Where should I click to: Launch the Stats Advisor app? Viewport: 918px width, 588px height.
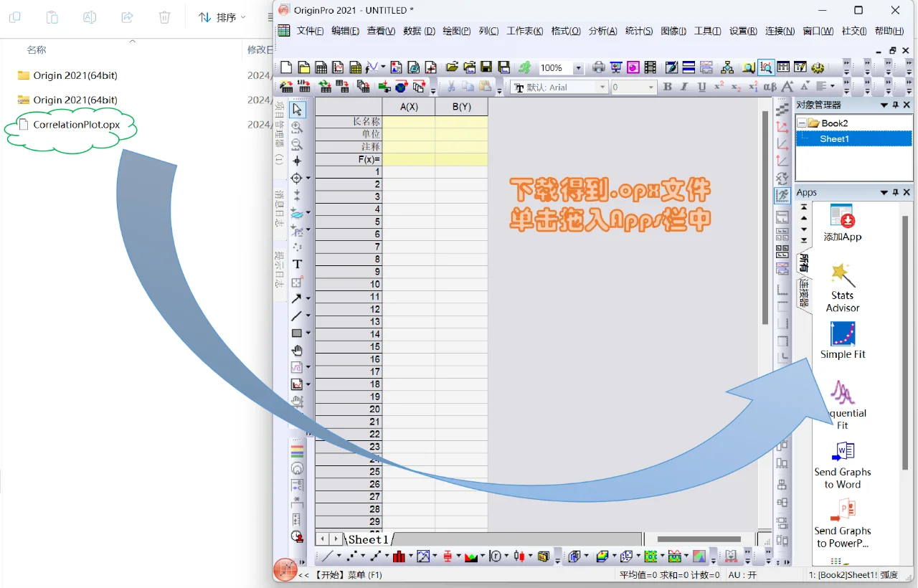pyautogui.click(x=843, y=288)
